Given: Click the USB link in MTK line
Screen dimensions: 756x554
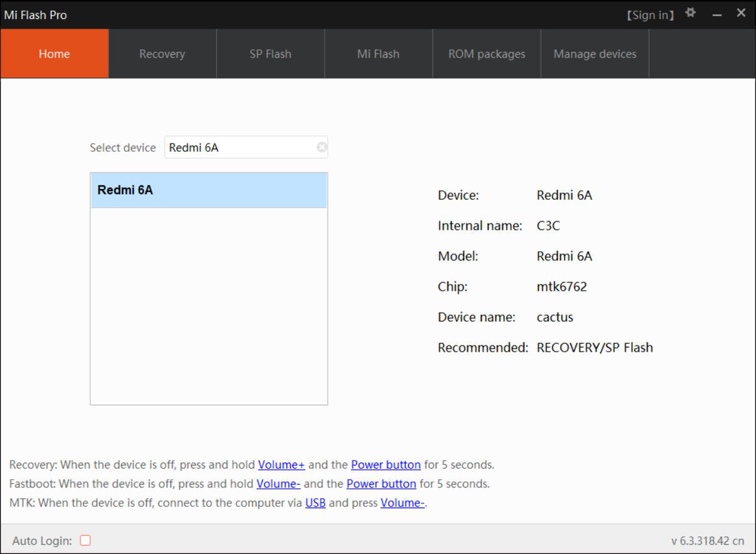Looking at the screenshot, I should pos(315,503).
